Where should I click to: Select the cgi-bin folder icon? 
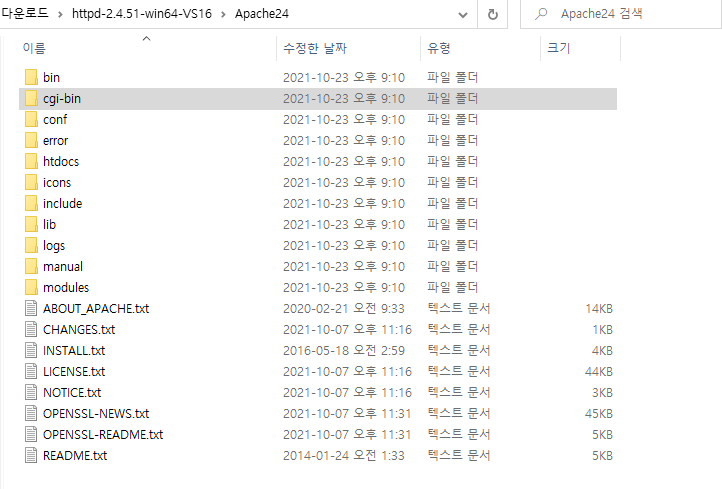[31, 99]
